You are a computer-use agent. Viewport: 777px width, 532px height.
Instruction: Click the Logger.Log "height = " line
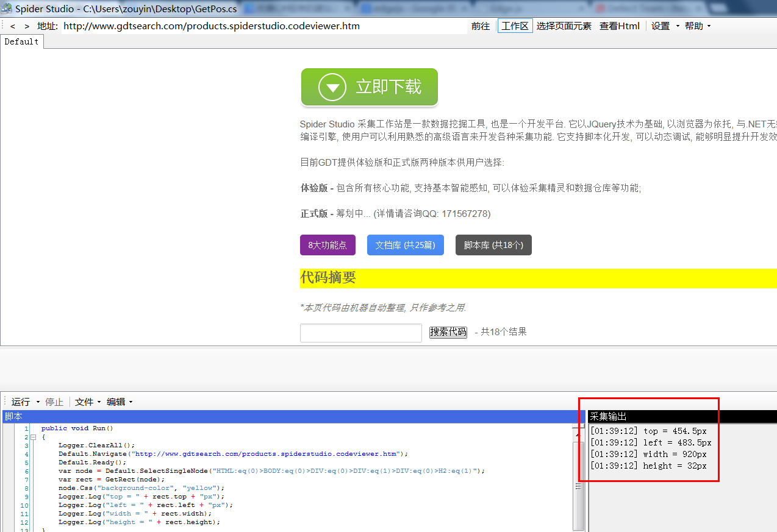coord(139,522)
